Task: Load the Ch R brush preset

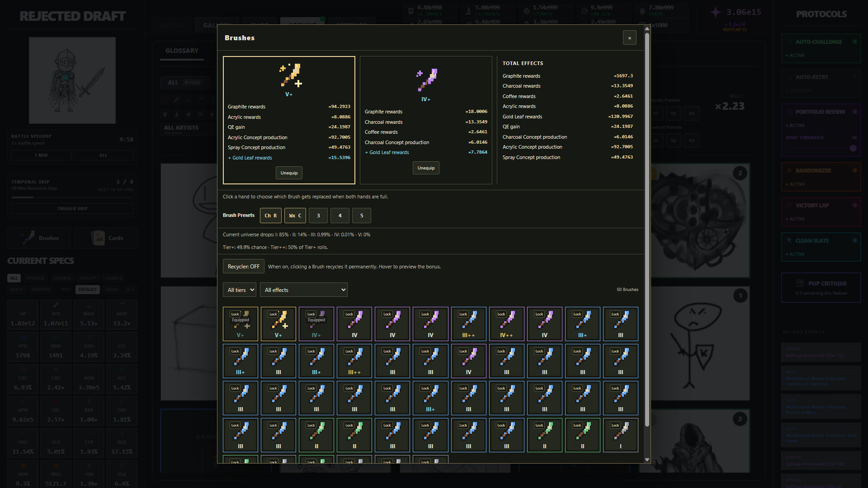Action: [x=271, y=216]
